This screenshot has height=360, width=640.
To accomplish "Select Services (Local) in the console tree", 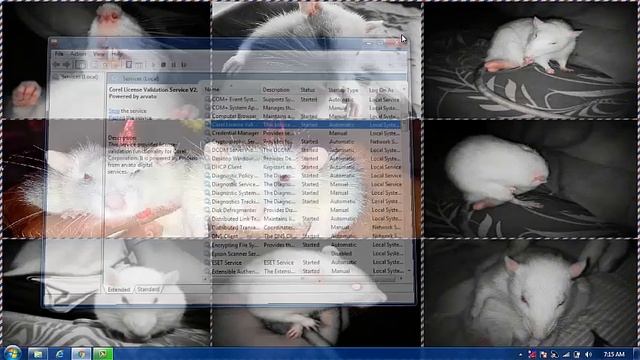I will tap(76, 77).
